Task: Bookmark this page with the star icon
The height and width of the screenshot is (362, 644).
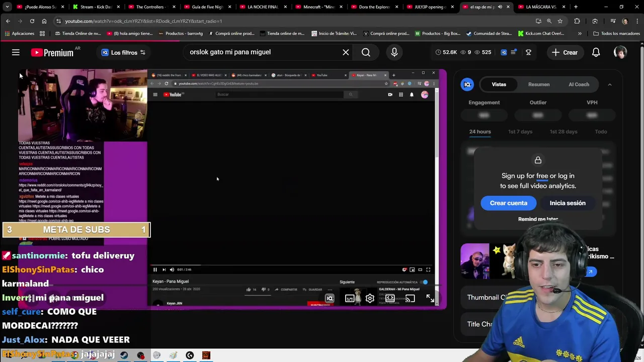Action: [x=560, y=21]
